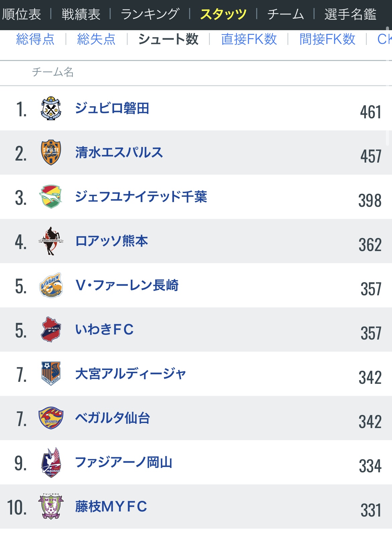
Task: Click the Vegalta Sendai team crest
Action: [x=51, y=418]
